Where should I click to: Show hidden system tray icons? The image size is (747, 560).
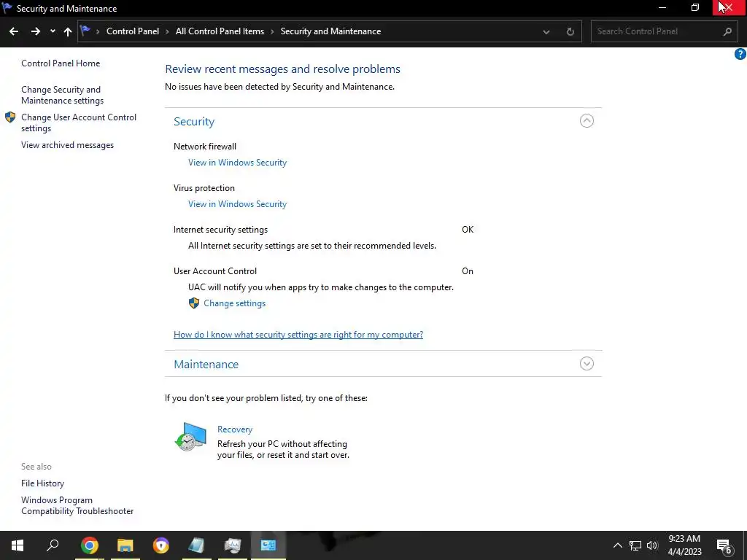617,545
